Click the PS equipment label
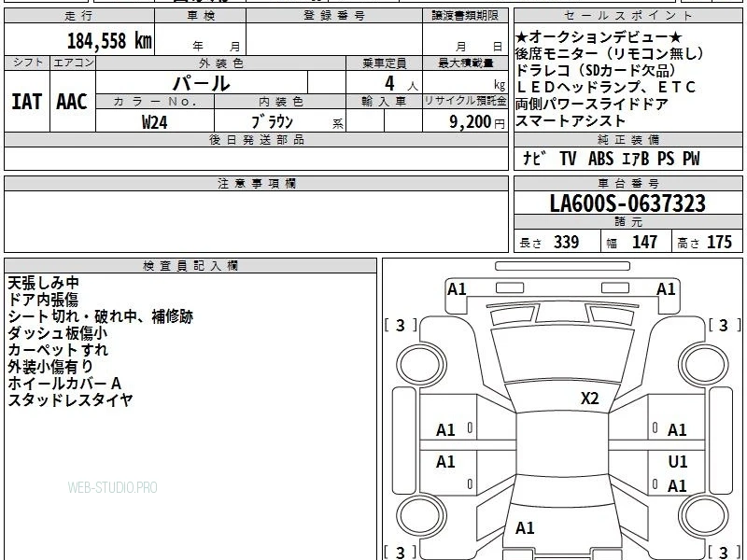747x560 pixels. [666, 158]
